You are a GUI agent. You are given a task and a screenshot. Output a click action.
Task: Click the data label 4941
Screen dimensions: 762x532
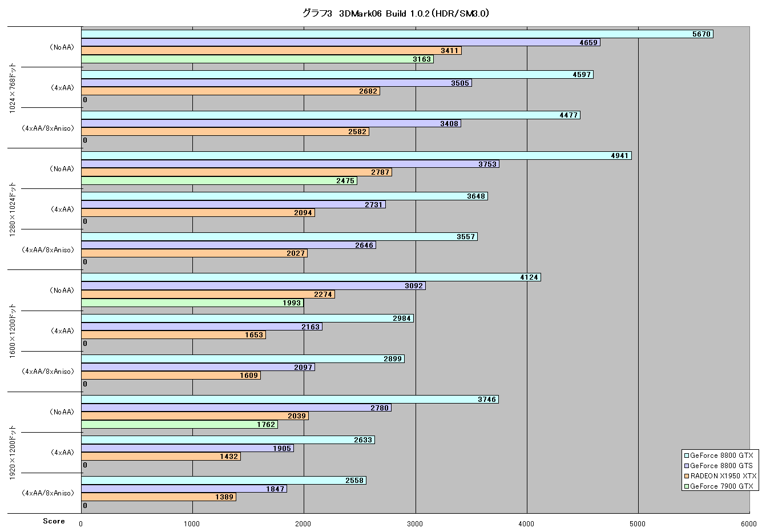[620, 156]
